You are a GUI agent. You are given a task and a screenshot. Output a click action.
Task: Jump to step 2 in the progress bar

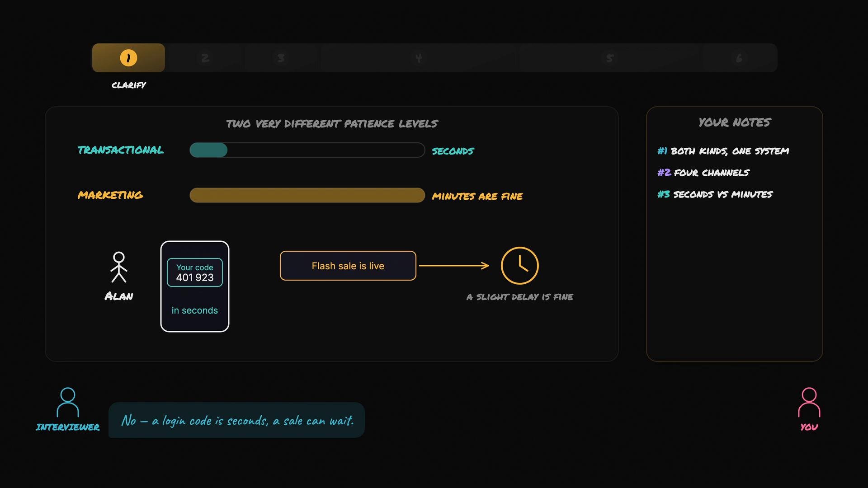[x=205, y=58]
